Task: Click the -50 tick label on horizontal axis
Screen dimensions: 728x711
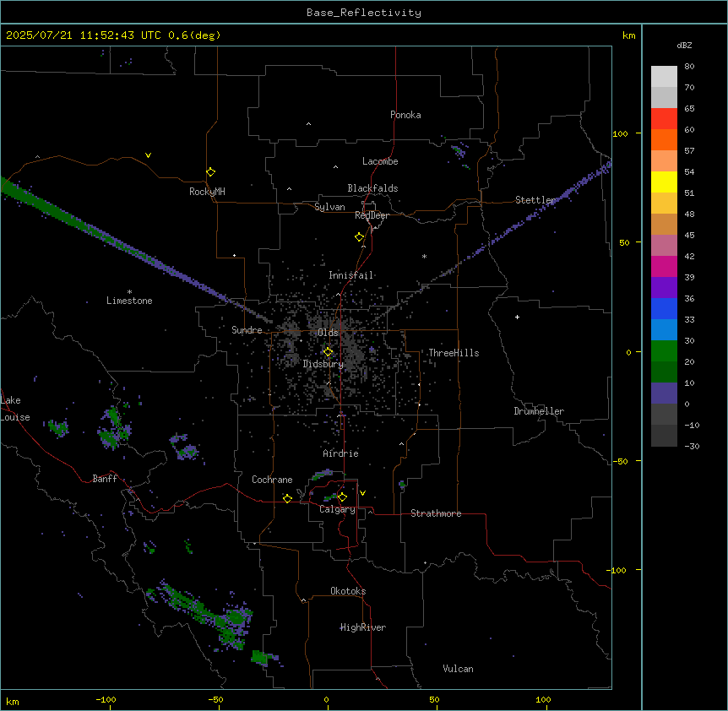Action: [215, 699]
